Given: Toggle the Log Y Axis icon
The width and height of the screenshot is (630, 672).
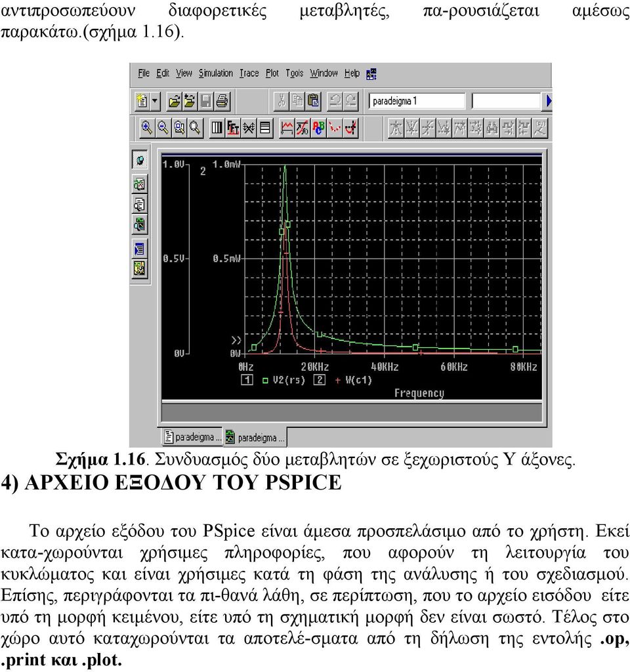Looking at the screenshot, I should (x=265, y=128).
